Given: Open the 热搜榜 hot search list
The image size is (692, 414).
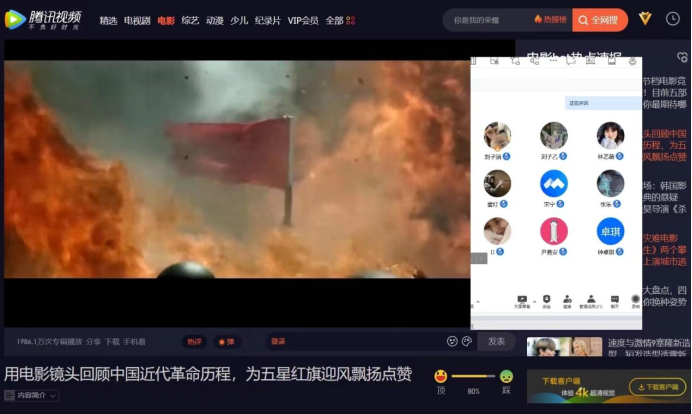Looking at the screenshot, I should click(550, 19).
